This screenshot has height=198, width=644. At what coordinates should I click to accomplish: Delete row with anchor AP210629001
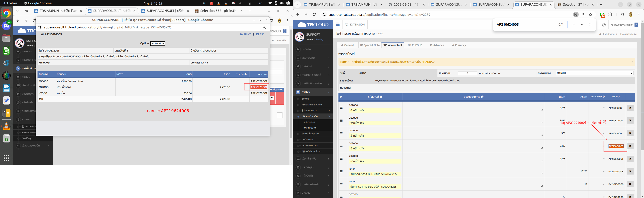[630, 159]
